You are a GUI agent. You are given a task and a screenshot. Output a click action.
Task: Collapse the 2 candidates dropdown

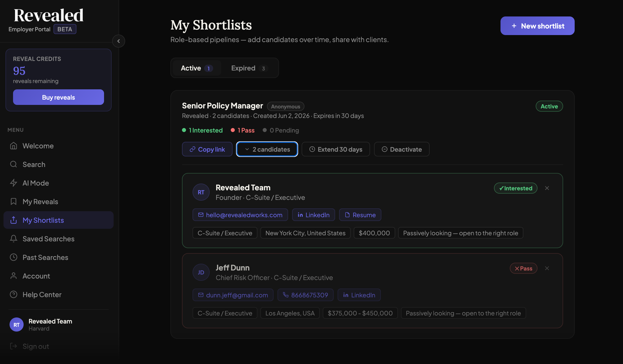267,149
